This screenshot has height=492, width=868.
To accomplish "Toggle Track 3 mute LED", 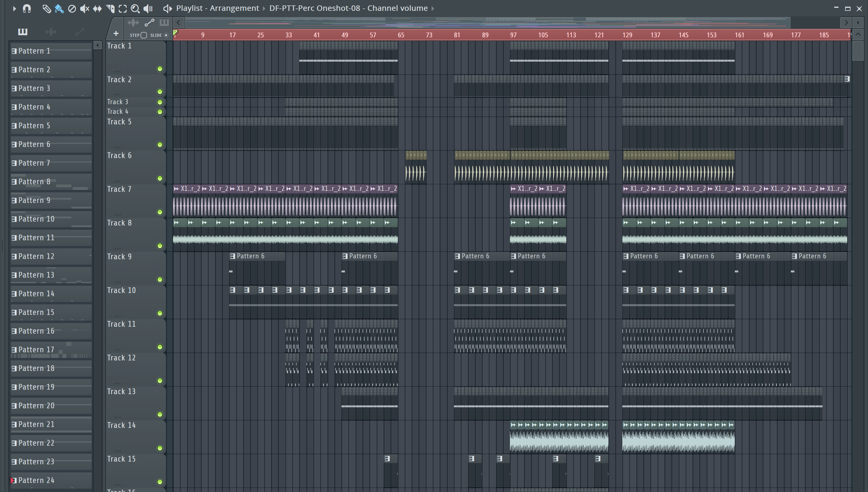I will click(x=160, y=102).
